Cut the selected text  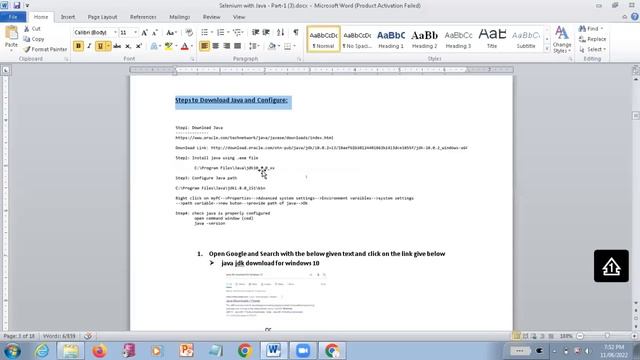[x=32, y=29]
